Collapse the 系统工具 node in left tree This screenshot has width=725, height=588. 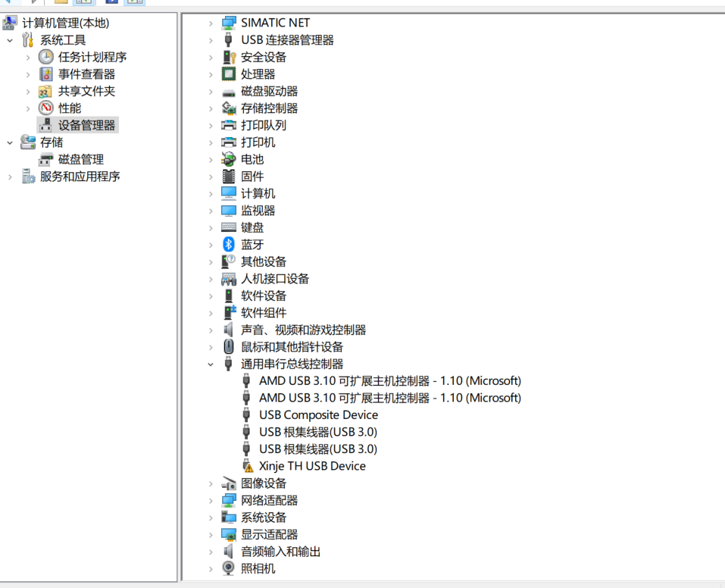[10, 40]
